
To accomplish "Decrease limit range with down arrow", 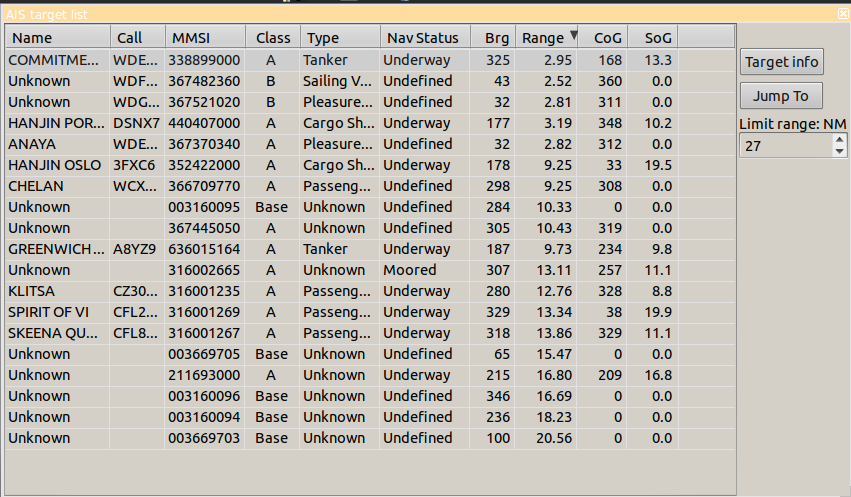I will (839, 151).
